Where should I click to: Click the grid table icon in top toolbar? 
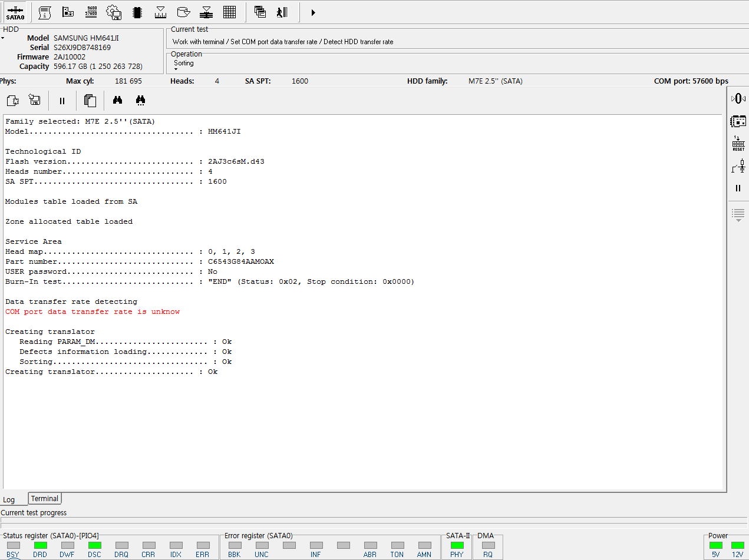pyautogui.click(x=230, y=12)
